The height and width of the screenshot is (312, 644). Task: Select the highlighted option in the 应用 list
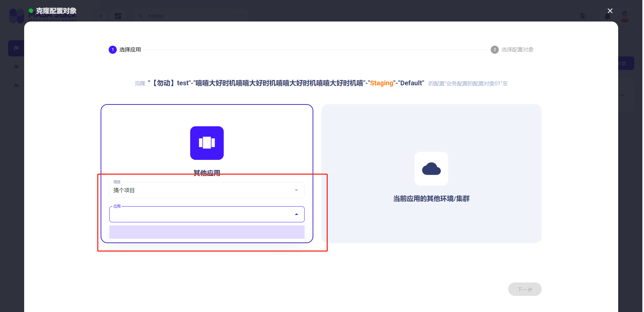click(207, 232)
